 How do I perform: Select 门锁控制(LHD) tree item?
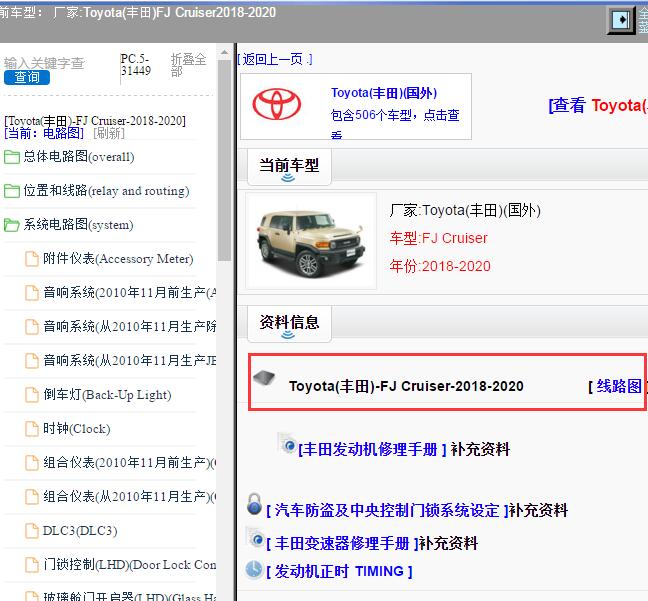129,564
